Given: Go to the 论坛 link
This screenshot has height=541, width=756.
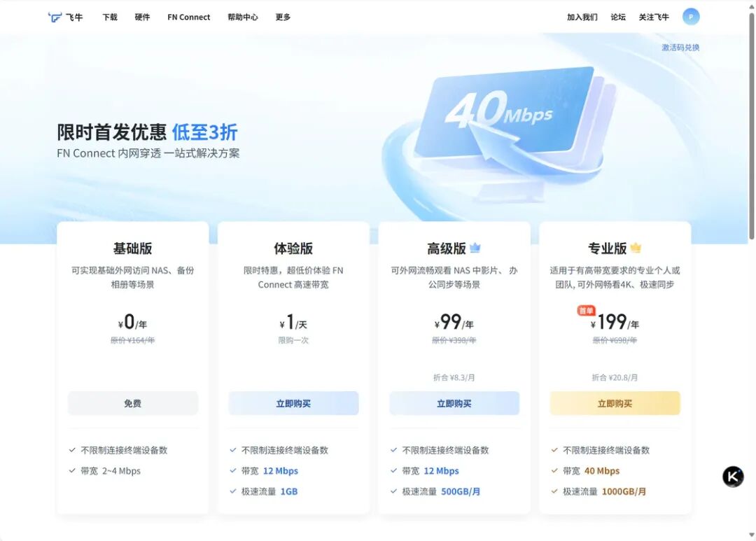Looking at the screenshot, I should tap(617, 17).
